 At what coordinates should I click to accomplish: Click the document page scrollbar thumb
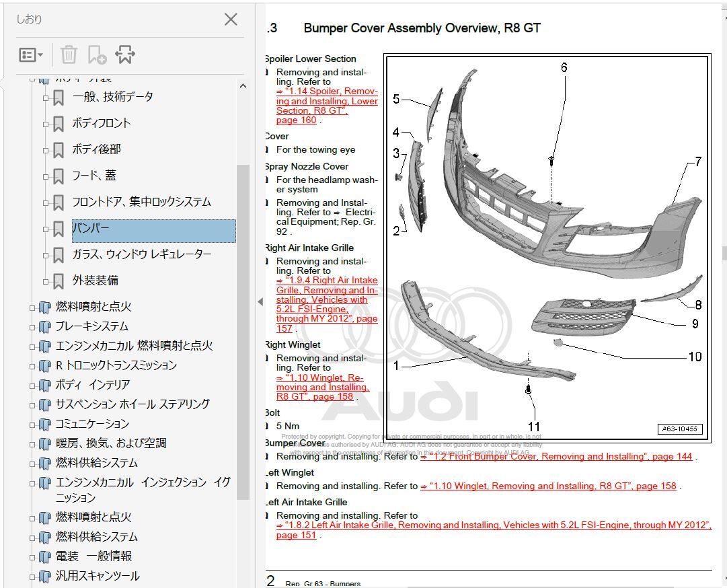724,253
